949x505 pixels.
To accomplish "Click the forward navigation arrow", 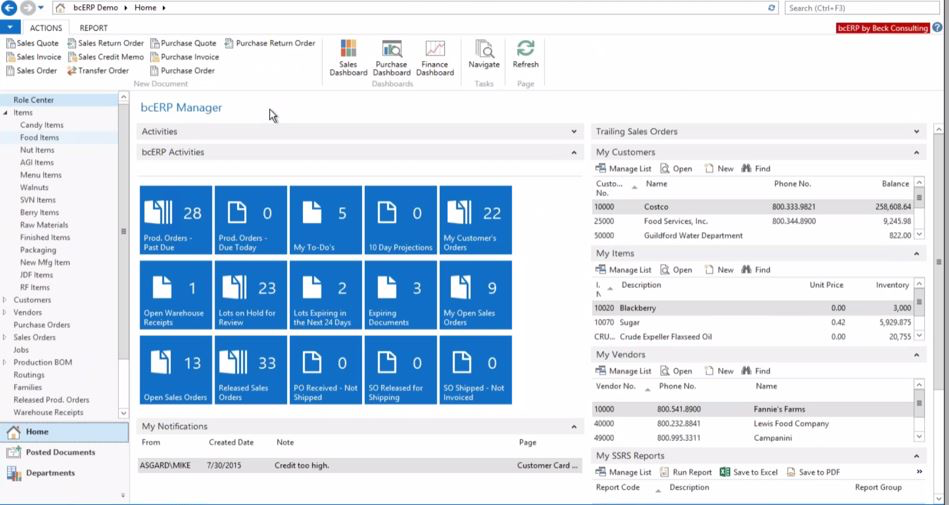I will pos(27,8).
